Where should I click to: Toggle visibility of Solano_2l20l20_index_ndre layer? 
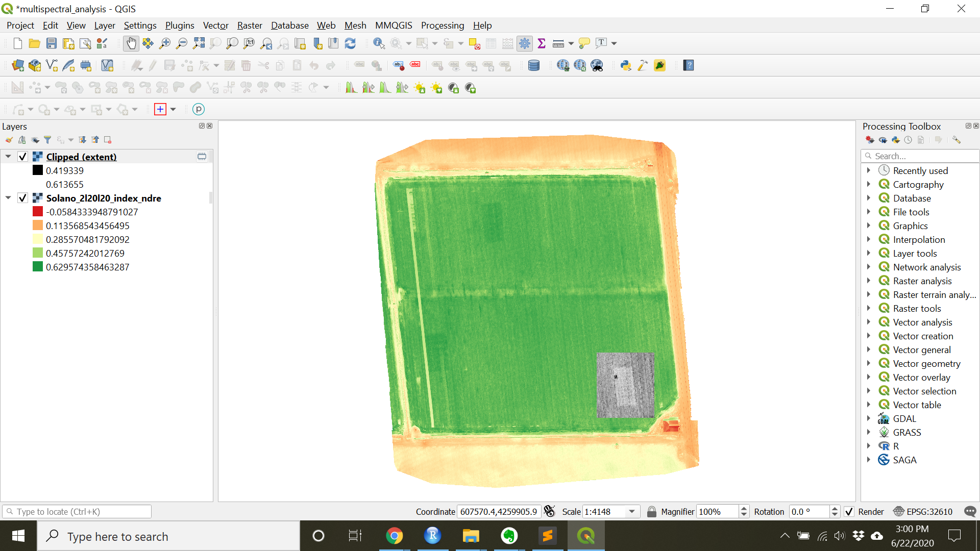click(x=22, y=198)
